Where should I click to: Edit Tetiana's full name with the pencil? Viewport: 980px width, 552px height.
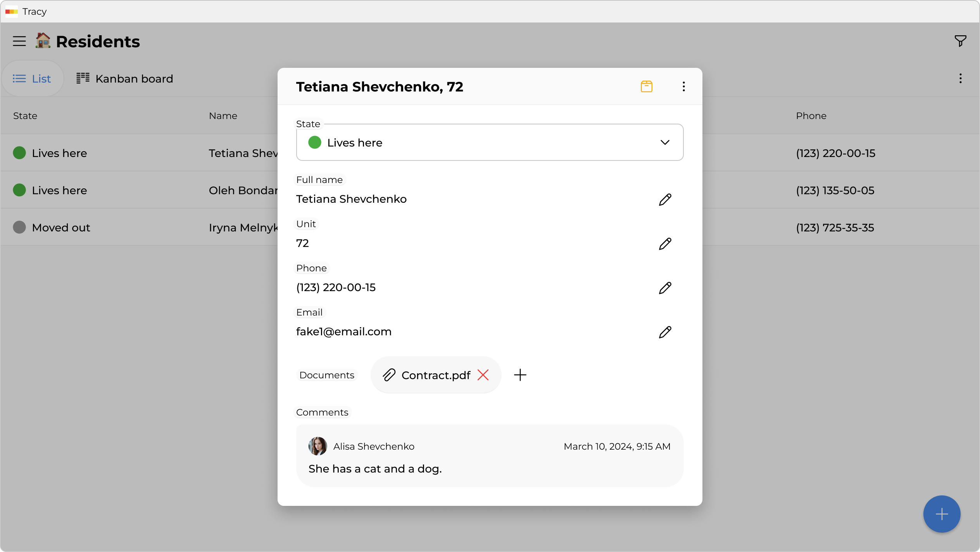665,199
